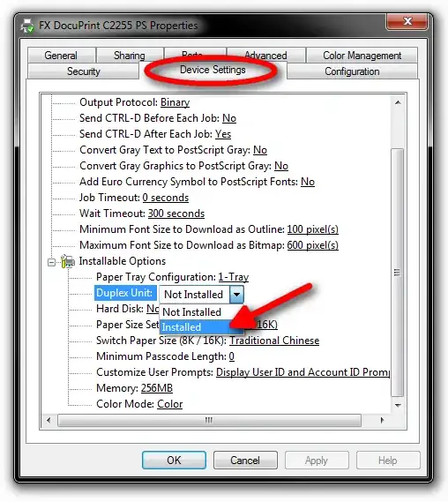Change Send CTRL-D Before Each Job value
The height and width of the screenshot is (502, 448).
229,118
